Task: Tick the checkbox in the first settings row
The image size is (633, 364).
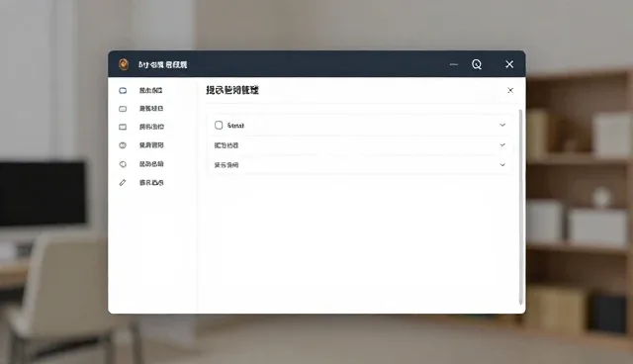Action: tap(219, 125)
